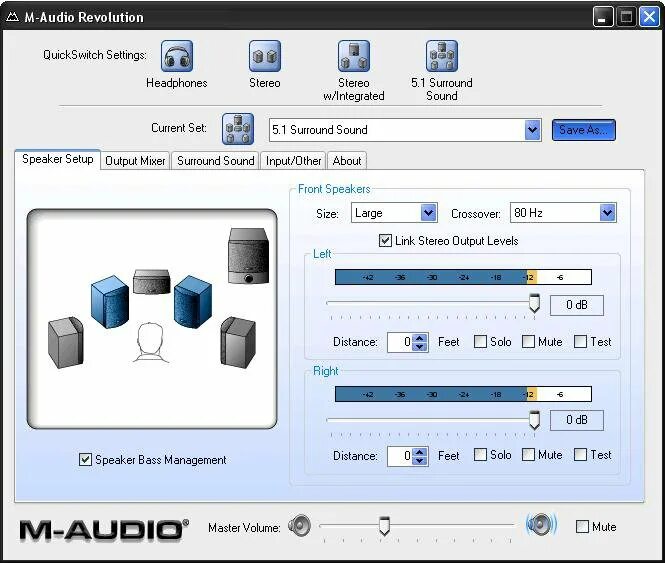
Task: Click the Front Speakers group label
Action: [334, 189]
